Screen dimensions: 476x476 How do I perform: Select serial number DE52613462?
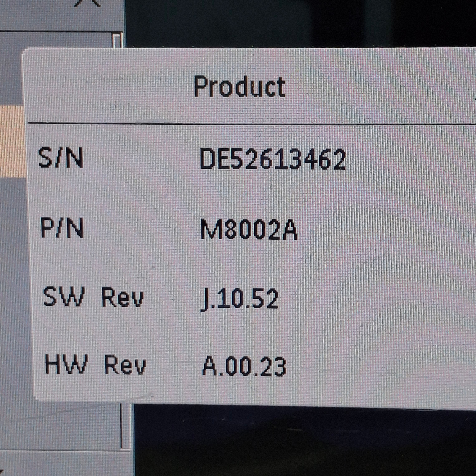273,159
